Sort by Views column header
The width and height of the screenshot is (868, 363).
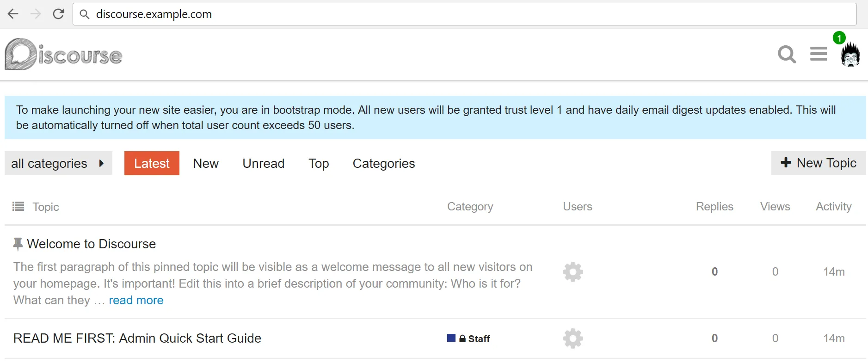point(775,206)
